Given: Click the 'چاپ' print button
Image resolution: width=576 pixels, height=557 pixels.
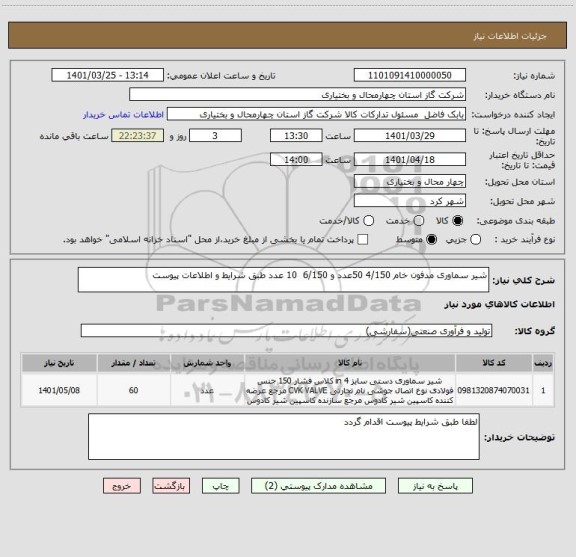Looking at the screenshot, I should coord(220,486).
